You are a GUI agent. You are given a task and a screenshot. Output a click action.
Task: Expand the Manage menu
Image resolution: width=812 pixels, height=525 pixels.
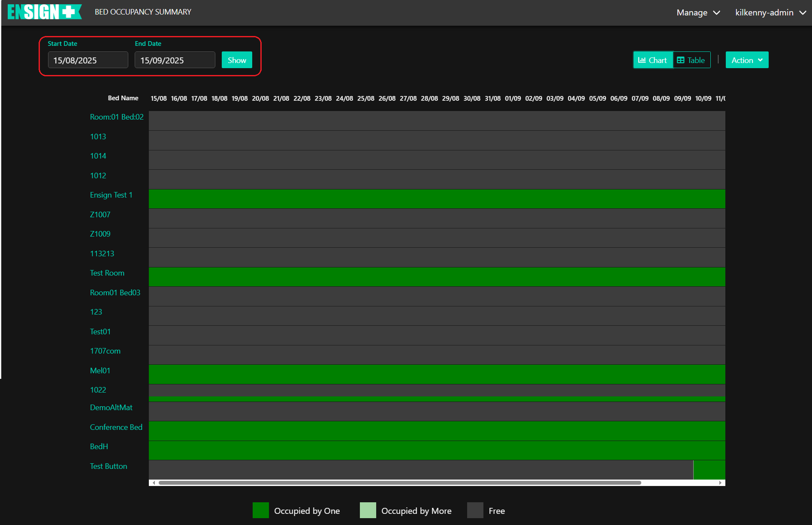coord(698,12)
